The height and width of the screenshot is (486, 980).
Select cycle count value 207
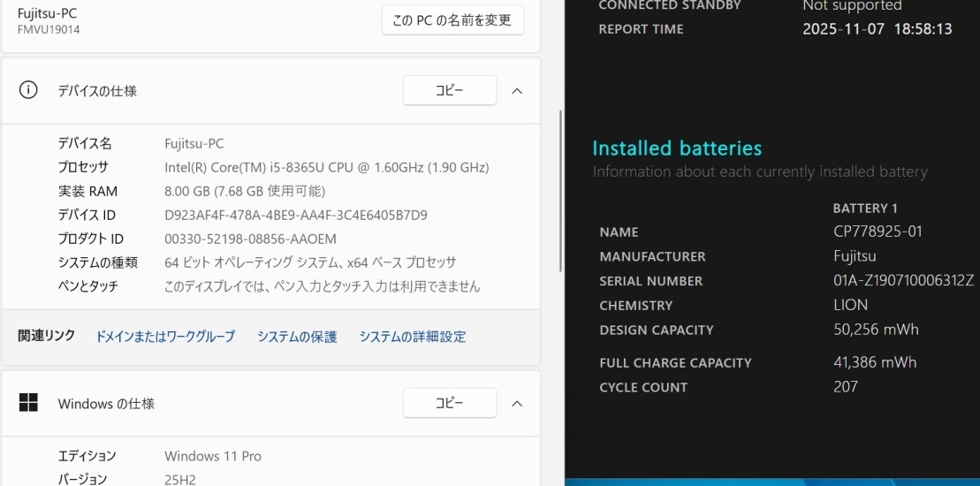(846, 387)
